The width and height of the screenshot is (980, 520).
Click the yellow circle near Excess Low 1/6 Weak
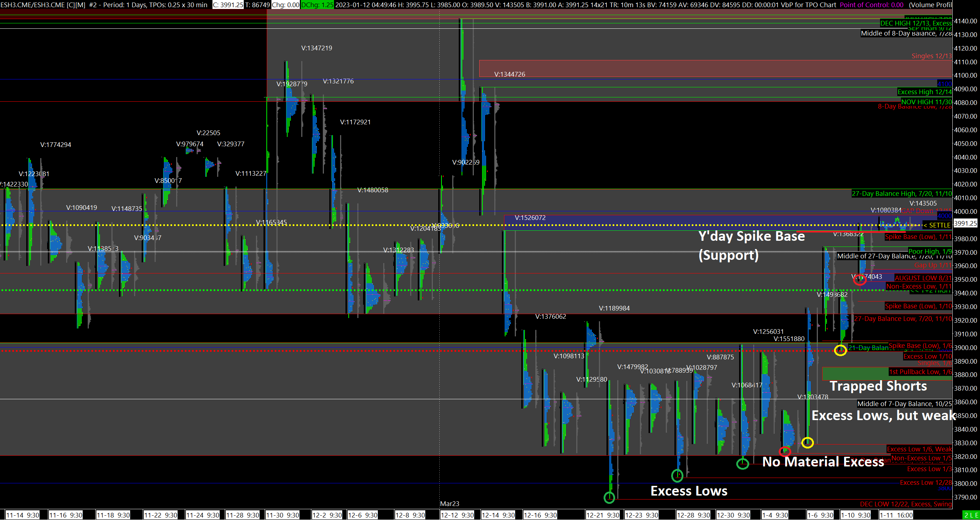click(x=807, y=442)
